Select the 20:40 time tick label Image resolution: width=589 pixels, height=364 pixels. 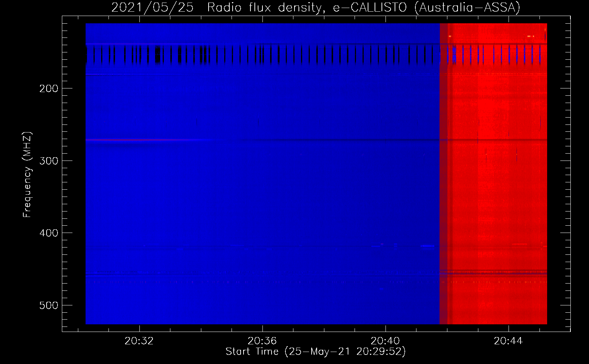click(x=385, y=341)
